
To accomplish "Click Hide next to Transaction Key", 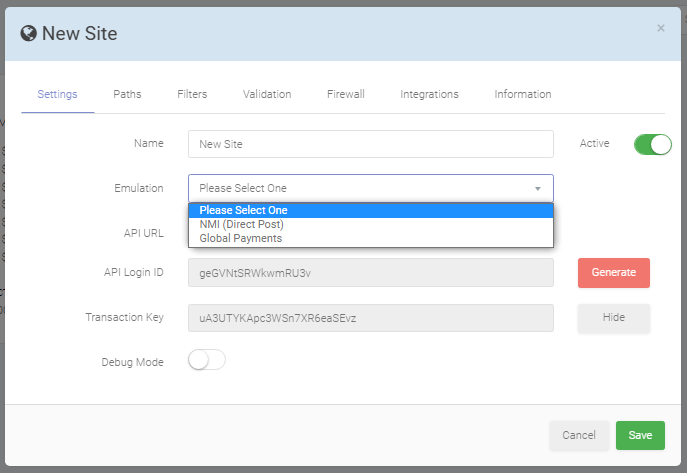I will coord(613,318).
